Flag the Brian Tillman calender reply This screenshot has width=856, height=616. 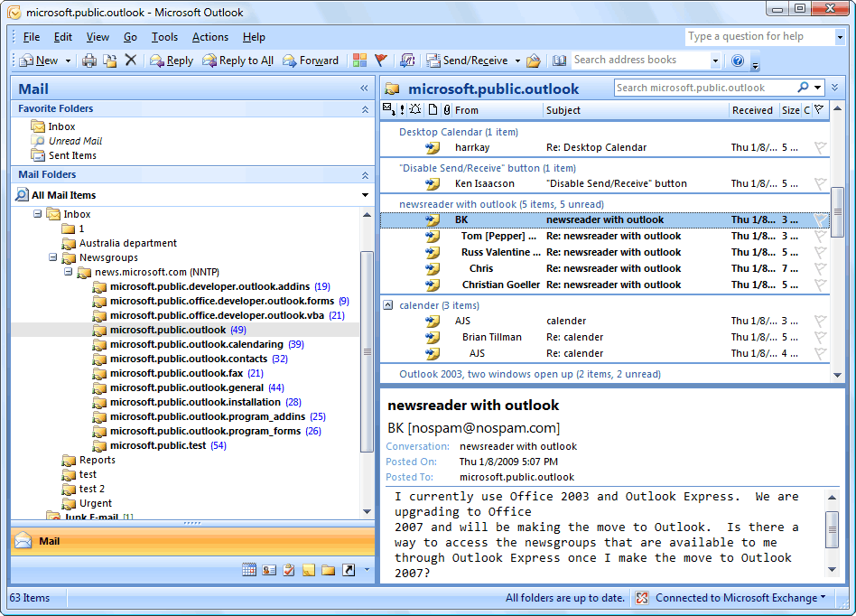820,337
